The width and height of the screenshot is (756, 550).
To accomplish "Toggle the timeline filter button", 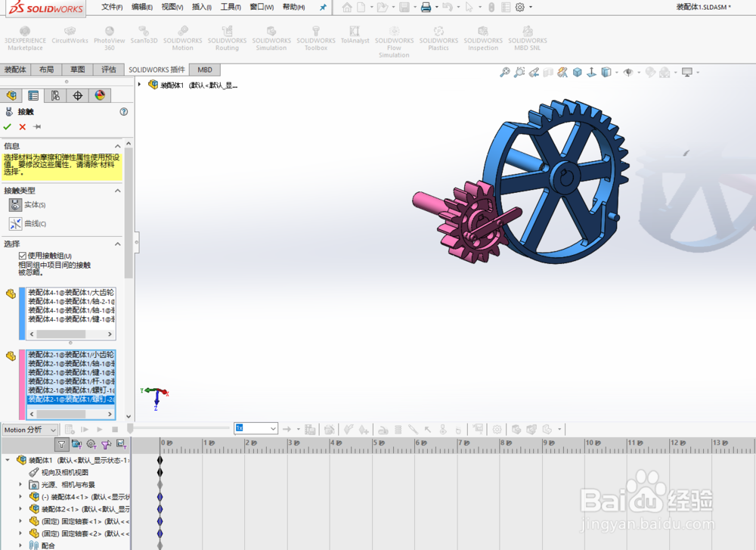I will point(61,444).
